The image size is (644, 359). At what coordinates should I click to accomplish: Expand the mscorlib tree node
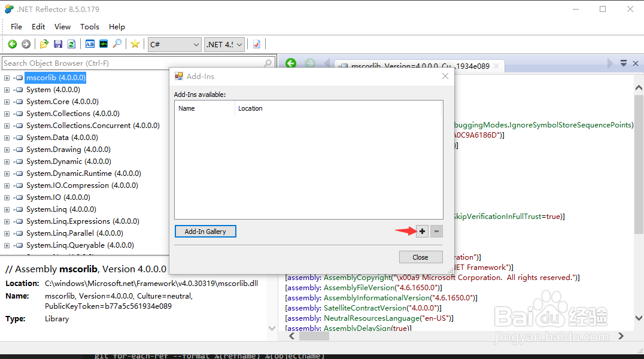7,78
